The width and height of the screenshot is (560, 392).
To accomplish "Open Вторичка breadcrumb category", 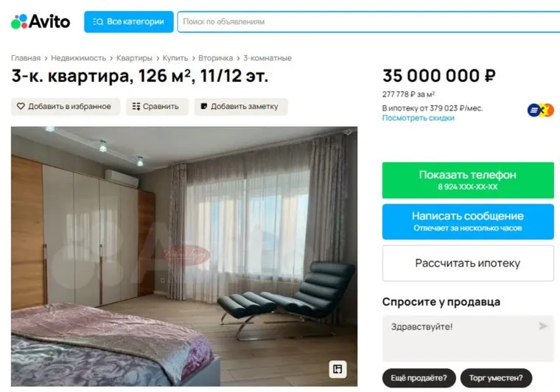I will (x=215, y=57).
